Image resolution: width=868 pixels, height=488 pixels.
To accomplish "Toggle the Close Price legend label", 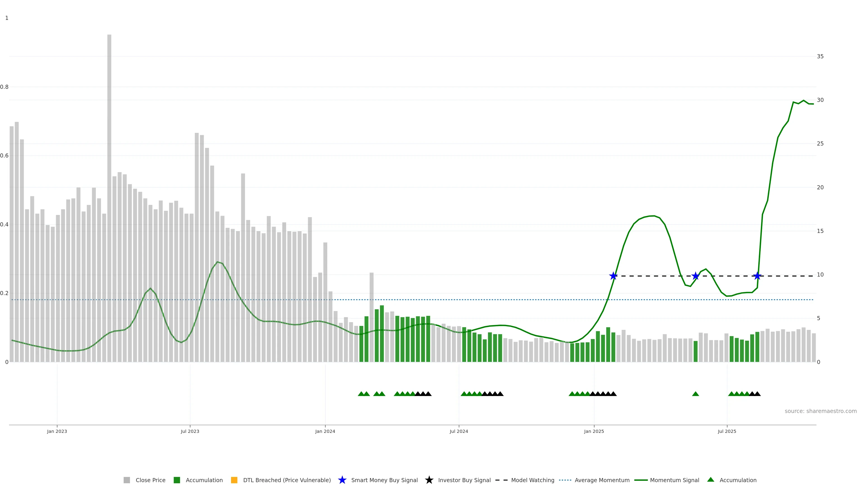I will 150,480.
